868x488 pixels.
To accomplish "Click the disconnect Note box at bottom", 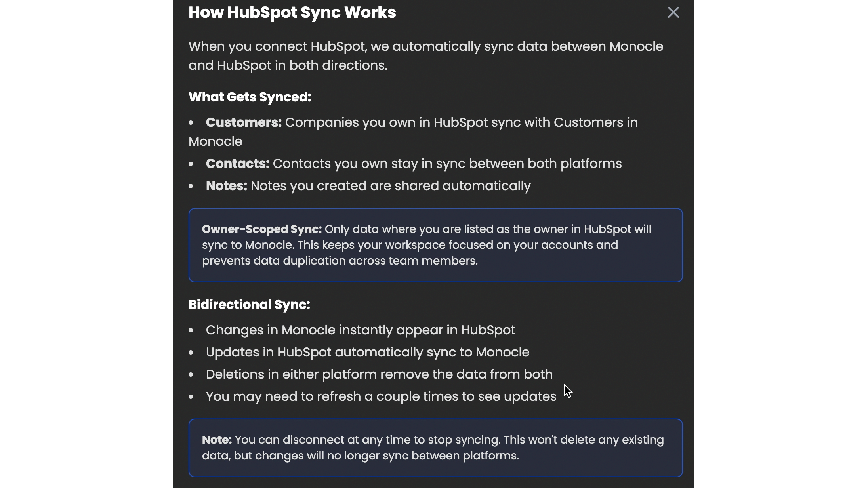I will pos(435,448).
